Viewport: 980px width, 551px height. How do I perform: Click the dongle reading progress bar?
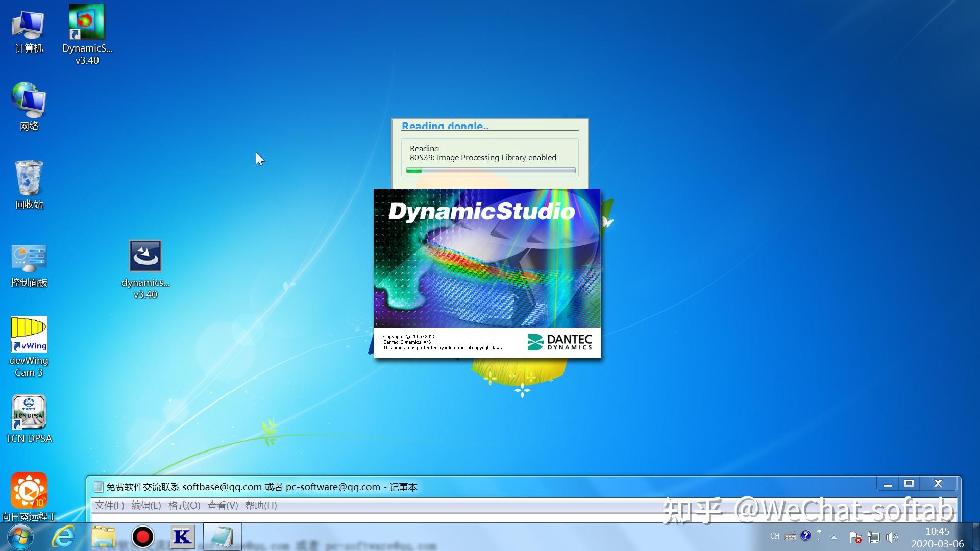point(489,171)
